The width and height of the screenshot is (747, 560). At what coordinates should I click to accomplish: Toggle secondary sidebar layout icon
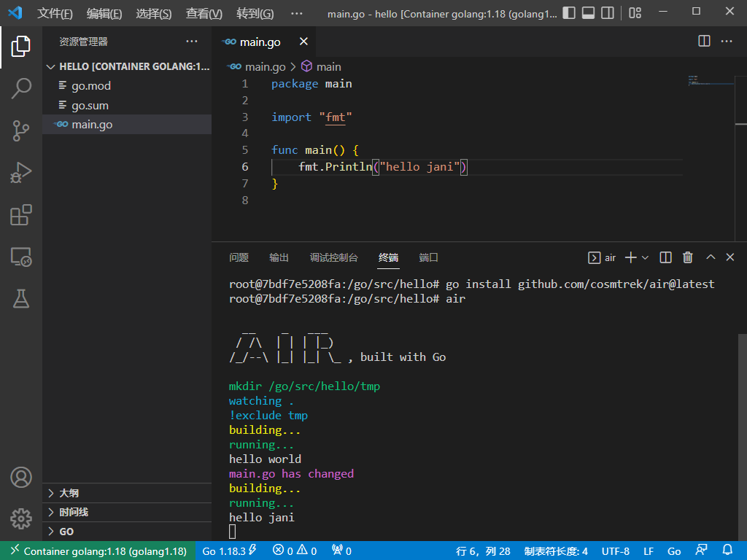coord(608,13)
